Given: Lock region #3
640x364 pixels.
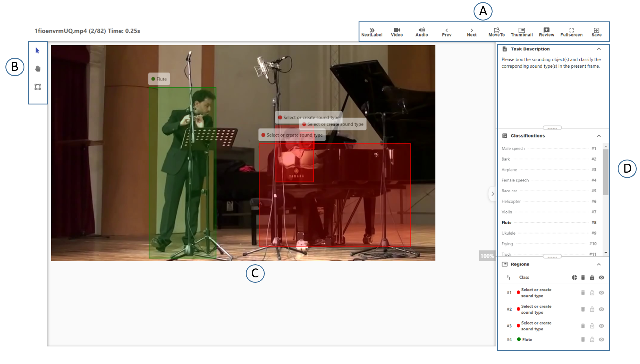Looking at the screenshot, I should [592, 326].
